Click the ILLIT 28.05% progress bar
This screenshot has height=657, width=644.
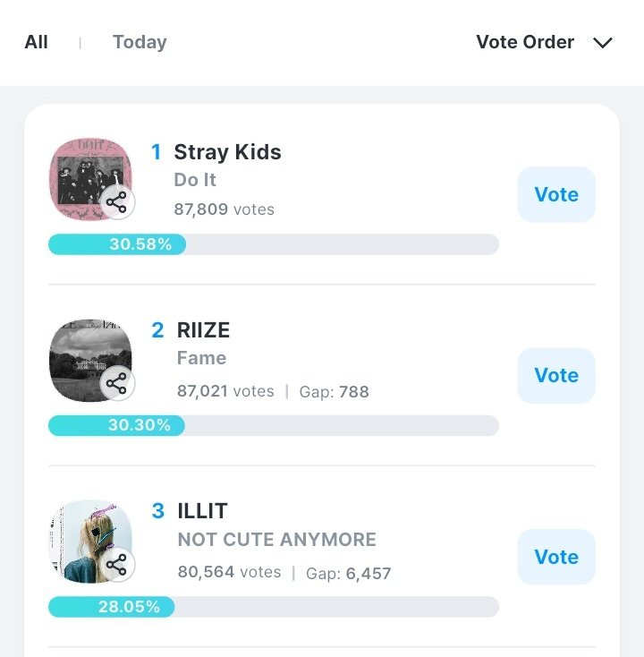[273, 607]
